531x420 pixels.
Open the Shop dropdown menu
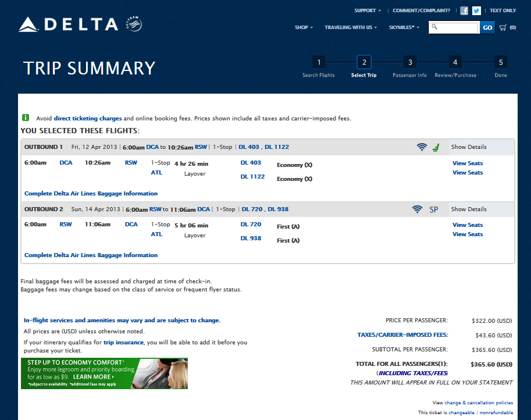point(304,27)
